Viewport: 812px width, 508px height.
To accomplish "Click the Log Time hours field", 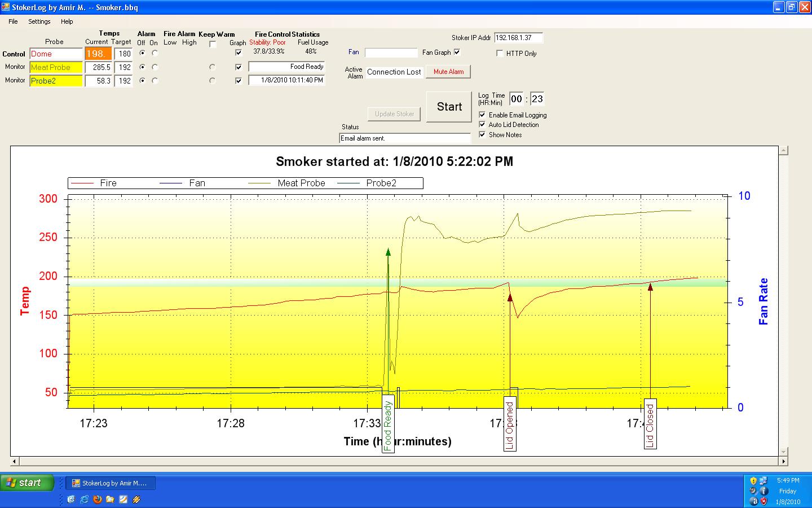I will tap(517, 99).
